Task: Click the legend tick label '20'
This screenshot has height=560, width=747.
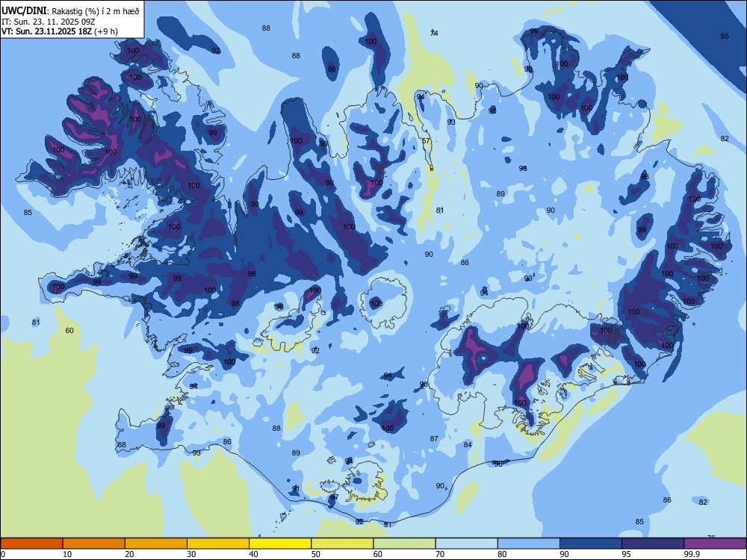Action: coord(129,554)
